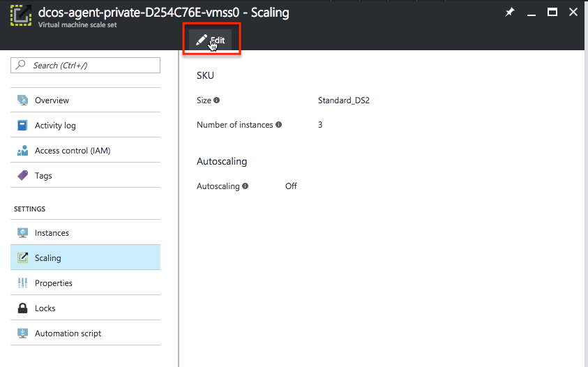Open Access control (IAM)
Screen dimensions: 588x367
tap(86, 151)
